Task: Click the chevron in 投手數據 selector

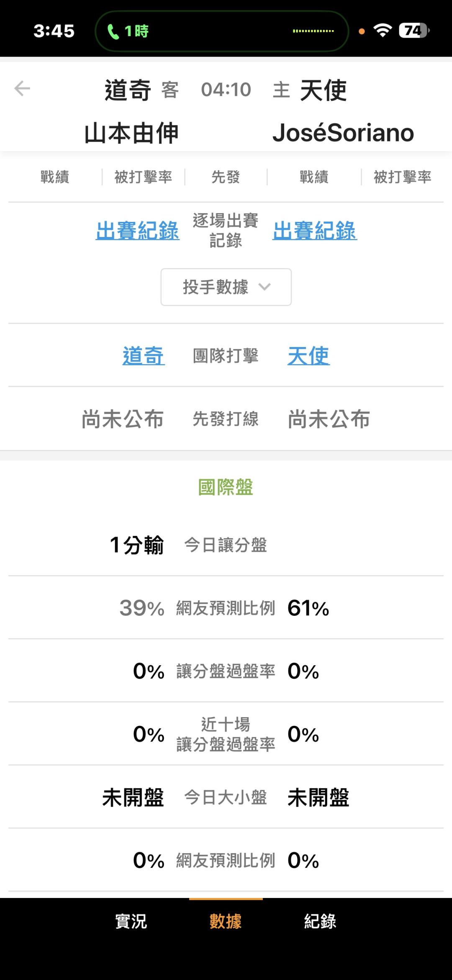Action: point(265,287)
